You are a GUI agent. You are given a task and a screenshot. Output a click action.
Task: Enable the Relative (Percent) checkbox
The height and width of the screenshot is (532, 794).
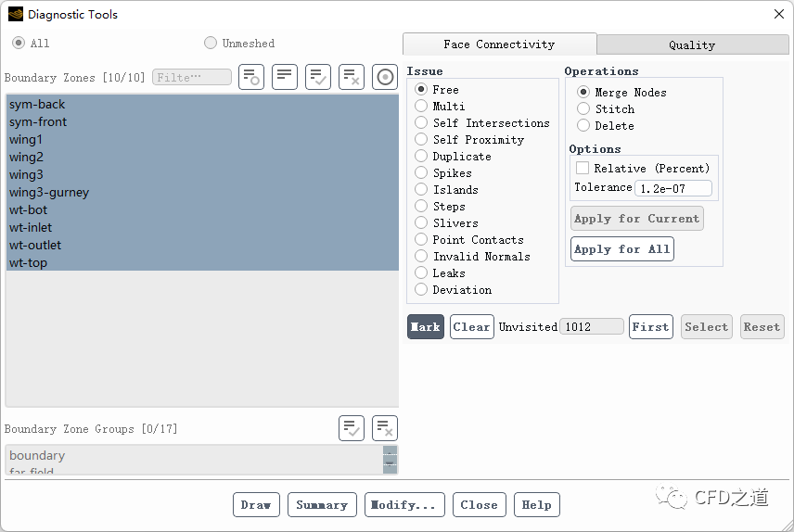(583, 169)
